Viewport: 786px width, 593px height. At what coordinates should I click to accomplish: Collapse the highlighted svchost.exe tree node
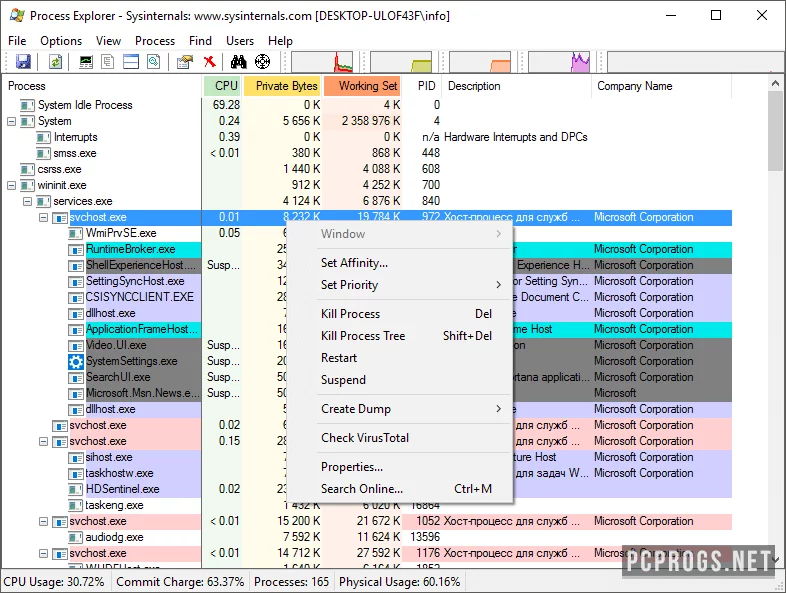coord(44,218)
